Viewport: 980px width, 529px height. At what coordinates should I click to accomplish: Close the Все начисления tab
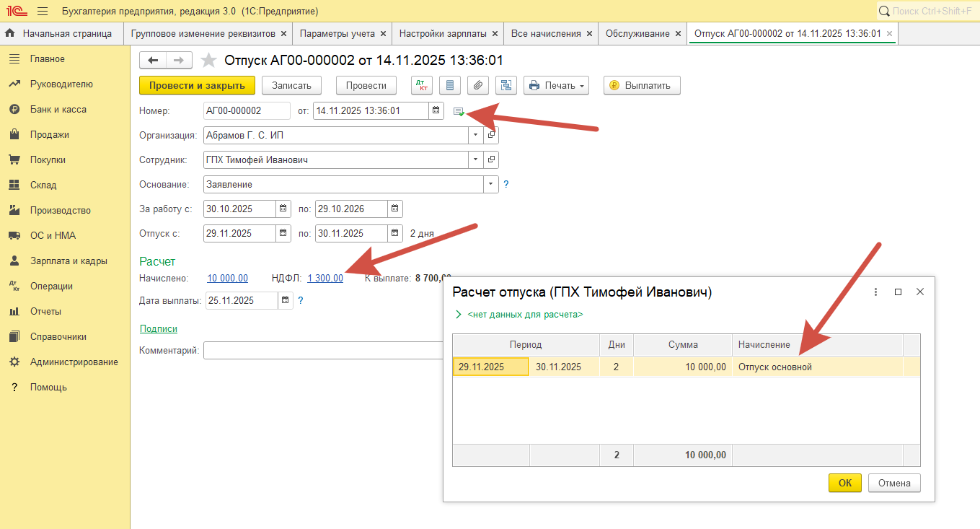pyautogui.click(x=589, y=33)
